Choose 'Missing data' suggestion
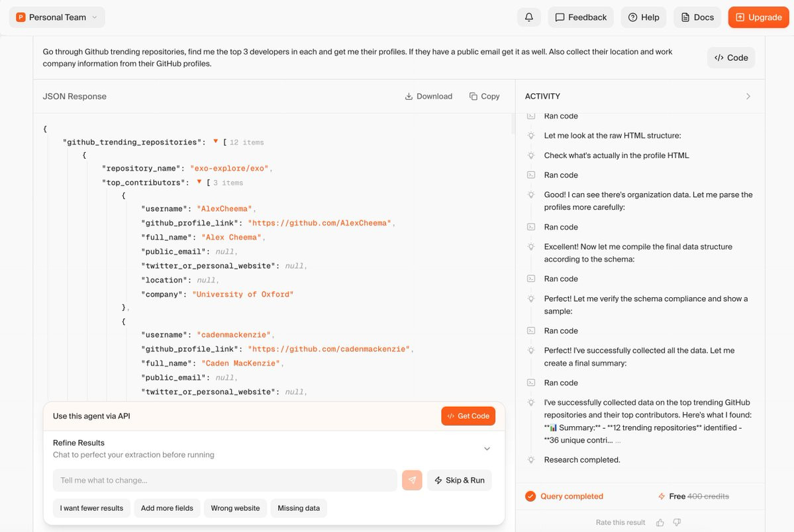 (x=299, y=508)
